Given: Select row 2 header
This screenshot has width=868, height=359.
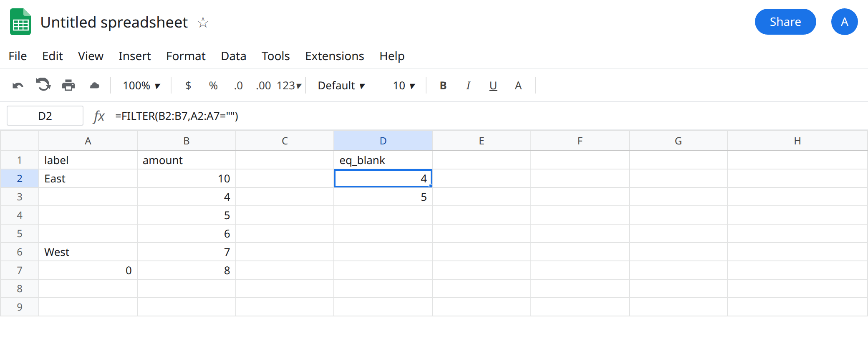Looking at the screenshot, I should pyautogui.click(x=20, y=178).
